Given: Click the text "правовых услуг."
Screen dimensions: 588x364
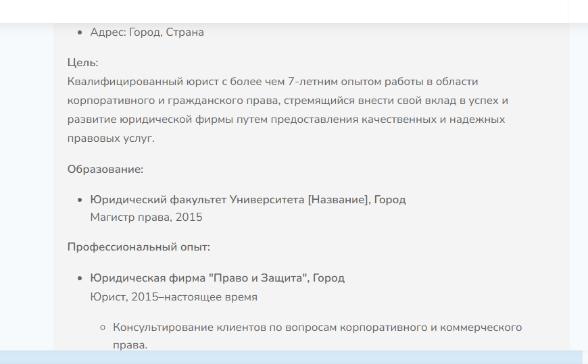Looking at the screenshot, I should click(111, 138).
